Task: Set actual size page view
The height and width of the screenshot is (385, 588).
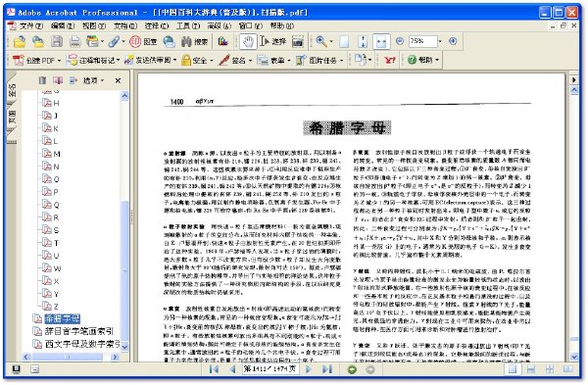Action: pyautogui.click(x=344, y=41)
